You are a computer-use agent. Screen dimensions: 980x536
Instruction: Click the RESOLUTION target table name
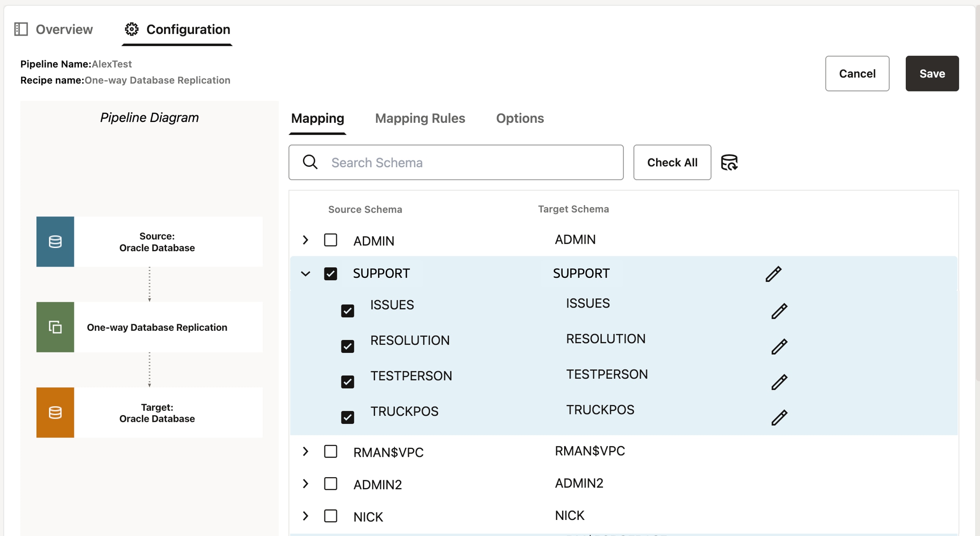[605, 339]
